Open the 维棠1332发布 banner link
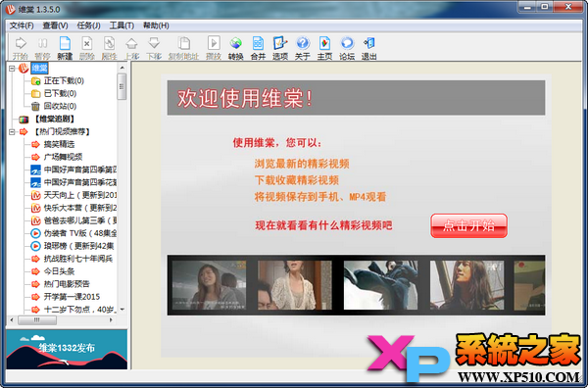The image size is (588, 388). pyautogui.click(x=67, y=350)
